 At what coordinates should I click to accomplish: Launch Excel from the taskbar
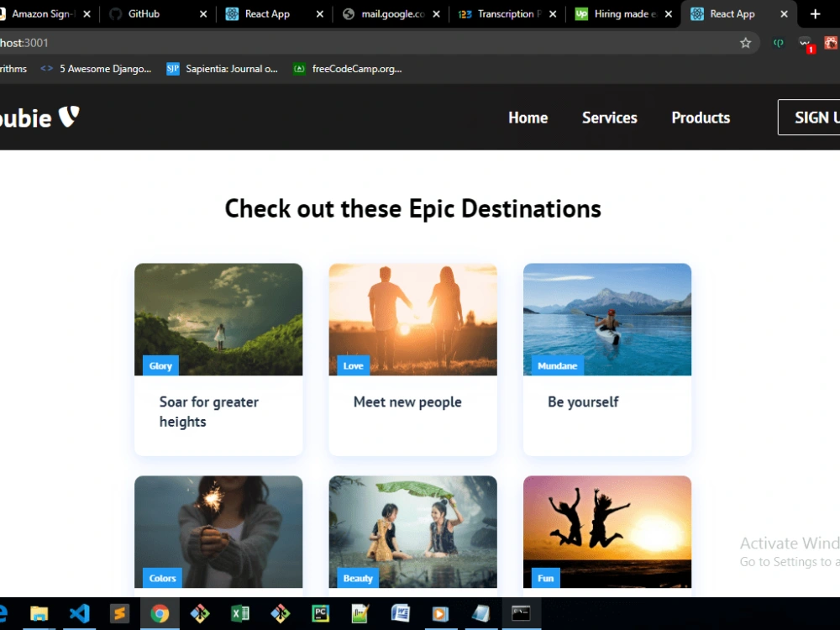[240, 613]
